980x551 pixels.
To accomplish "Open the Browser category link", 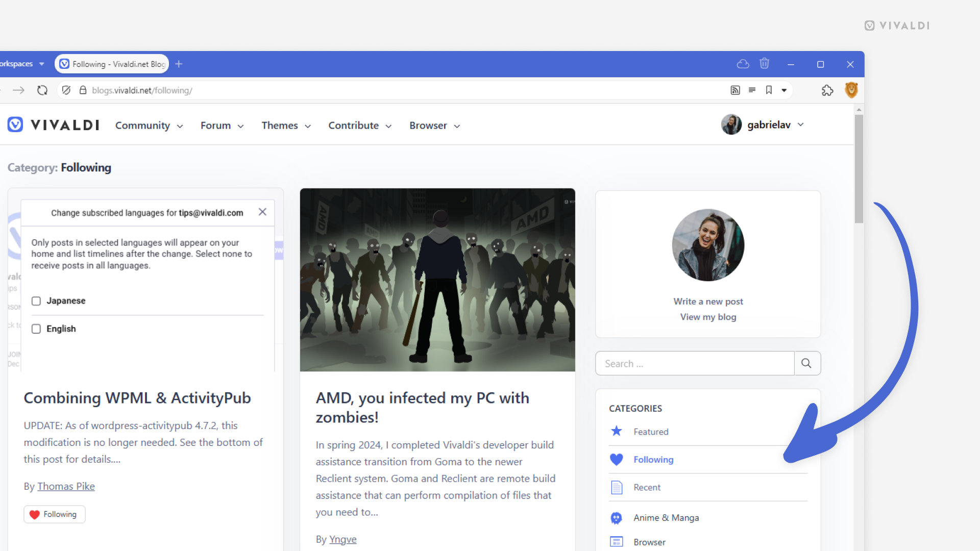I will click(x=649, y=542).
